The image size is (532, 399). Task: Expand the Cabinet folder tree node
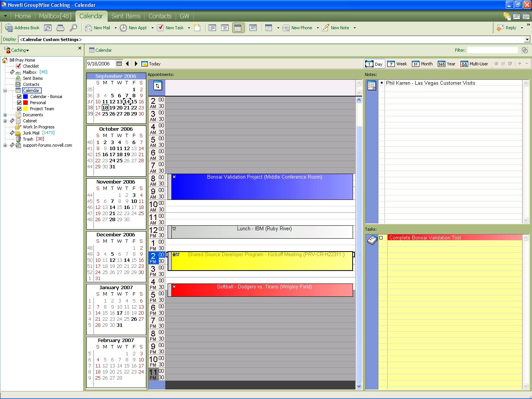pos(5,121)
